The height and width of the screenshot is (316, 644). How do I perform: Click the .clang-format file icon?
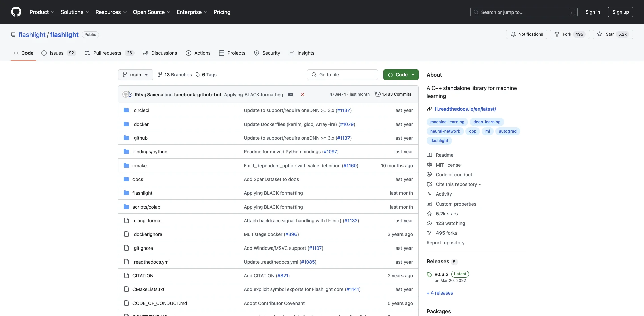coord(126,221)
